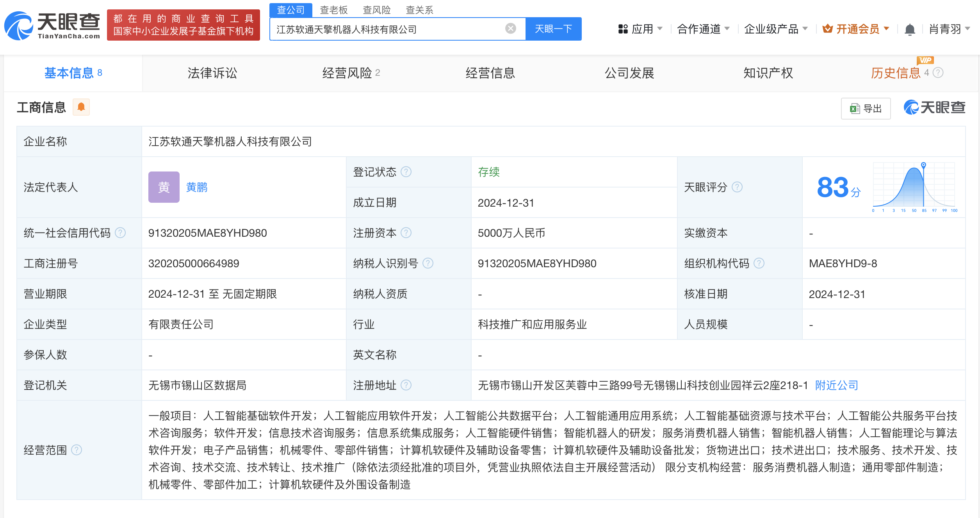The image size is (980, 518).
Task: Click the 有限责任公司 company type value
Action: tap(181, 325)
